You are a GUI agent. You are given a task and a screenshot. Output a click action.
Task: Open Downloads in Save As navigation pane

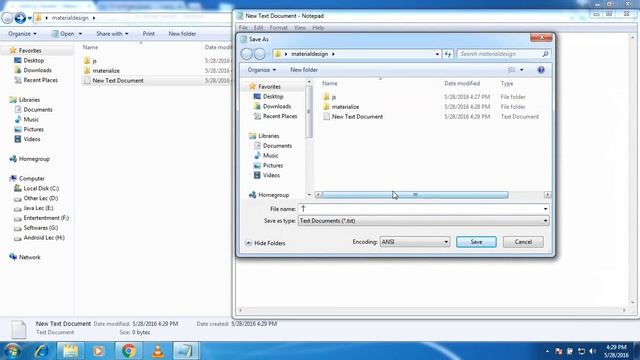pyautogui.click(x=277, y=106)
